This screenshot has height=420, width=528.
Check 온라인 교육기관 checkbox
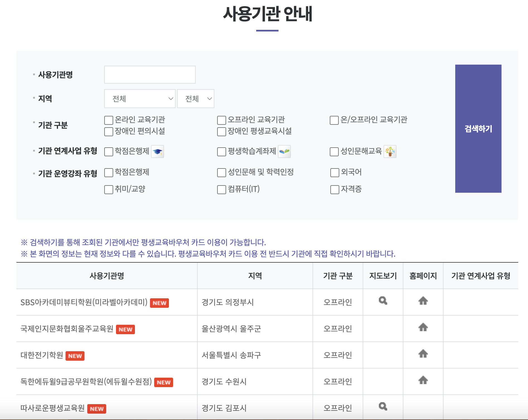click(x=109, y=120)
